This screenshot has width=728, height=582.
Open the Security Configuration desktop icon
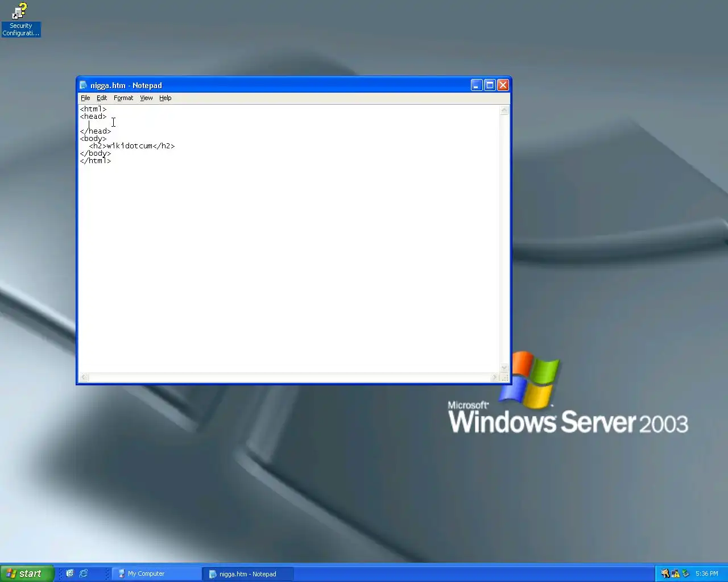click(x=20, y=20)
